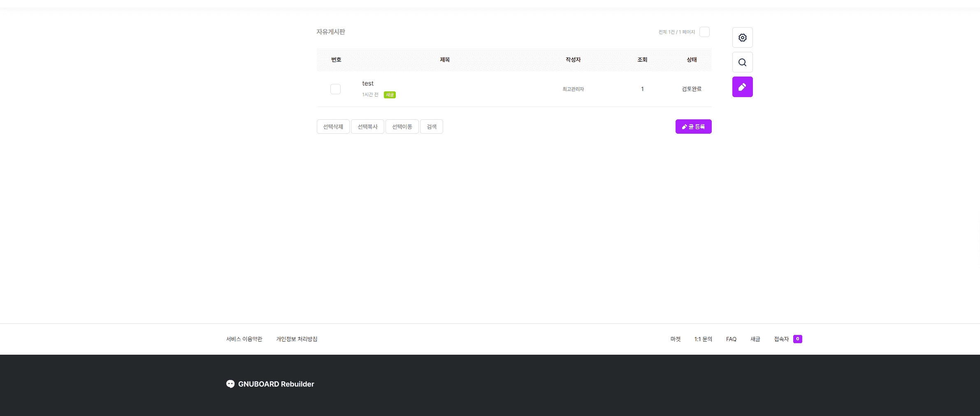Open the 개인정보 처리방침 footer link
The height and width of the screenshot is (416, 980).
(x=297, y=339)
